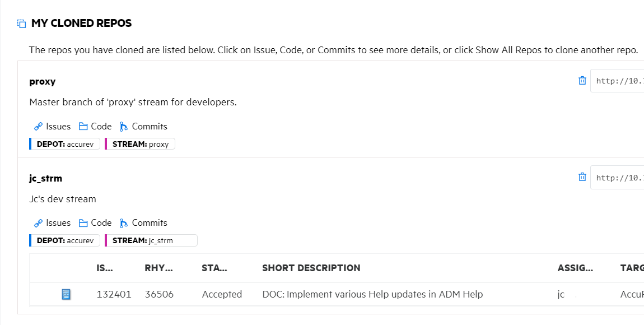Click the STREAM: jc_strm tag
Viewport: 644px width, 325px height.
pos(151,240)
